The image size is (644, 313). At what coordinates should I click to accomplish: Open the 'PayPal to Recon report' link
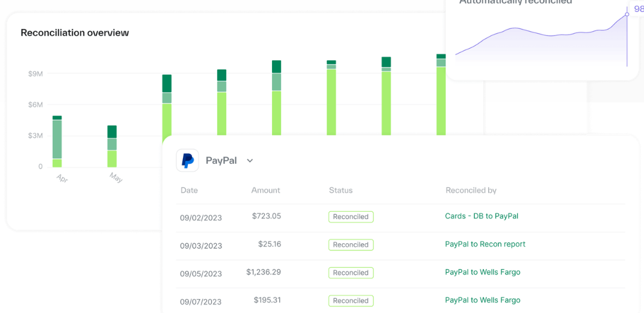tap(485, 244)
